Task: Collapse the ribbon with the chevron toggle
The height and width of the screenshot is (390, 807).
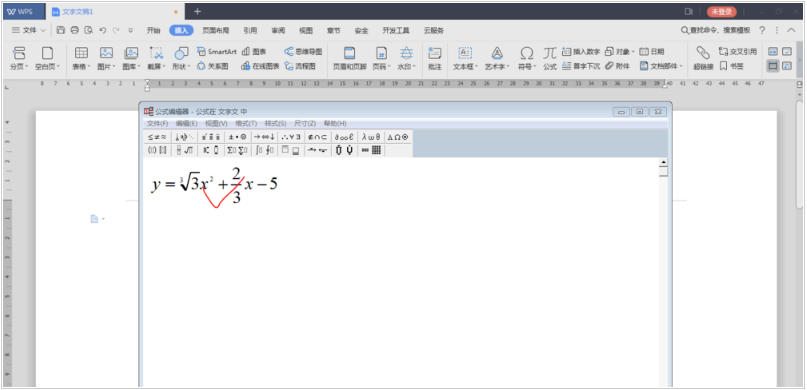Action: point(792,30)
